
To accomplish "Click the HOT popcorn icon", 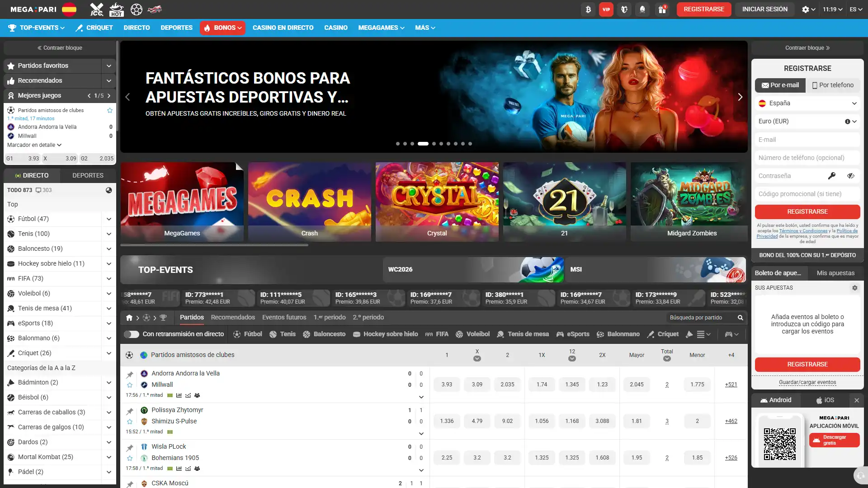I will 117,9.
